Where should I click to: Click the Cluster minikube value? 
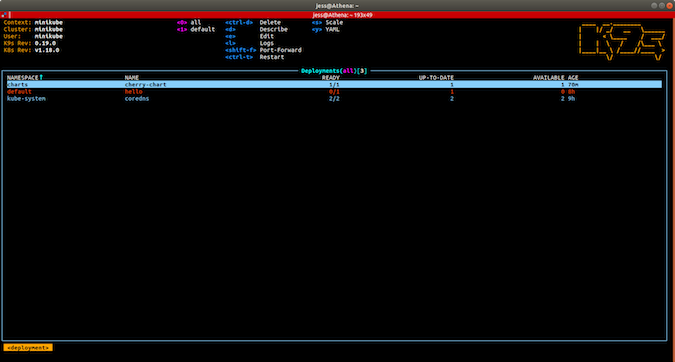click(49, 29)
